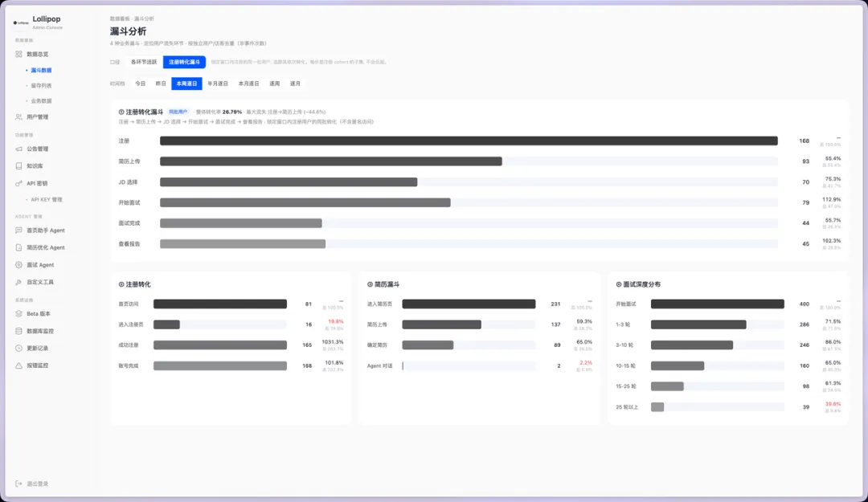This screenshot has width=868, height=502.
Task: Open 留存列表 in the sidebar
Action: tap(41, 86)
